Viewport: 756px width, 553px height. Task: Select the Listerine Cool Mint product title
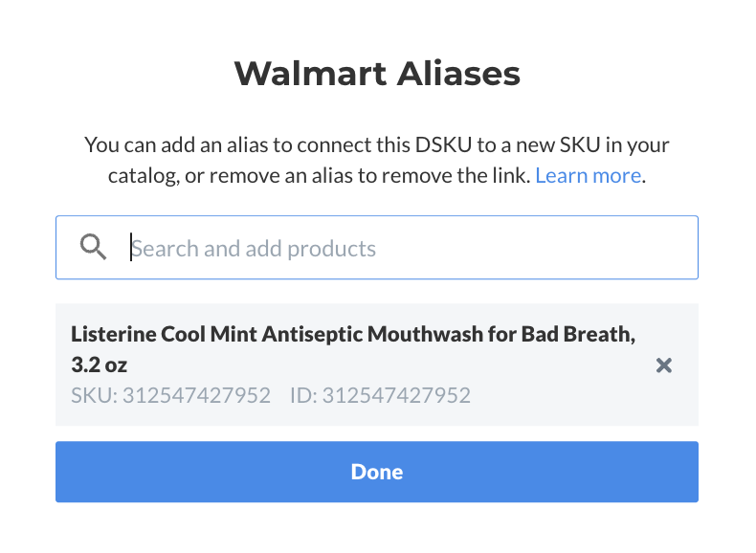(353, 349)
